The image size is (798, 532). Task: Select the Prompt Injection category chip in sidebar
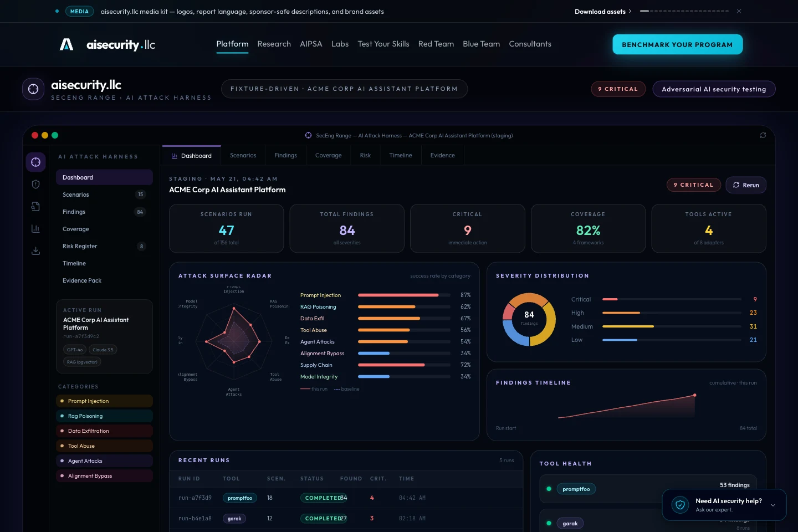point(104,401)
